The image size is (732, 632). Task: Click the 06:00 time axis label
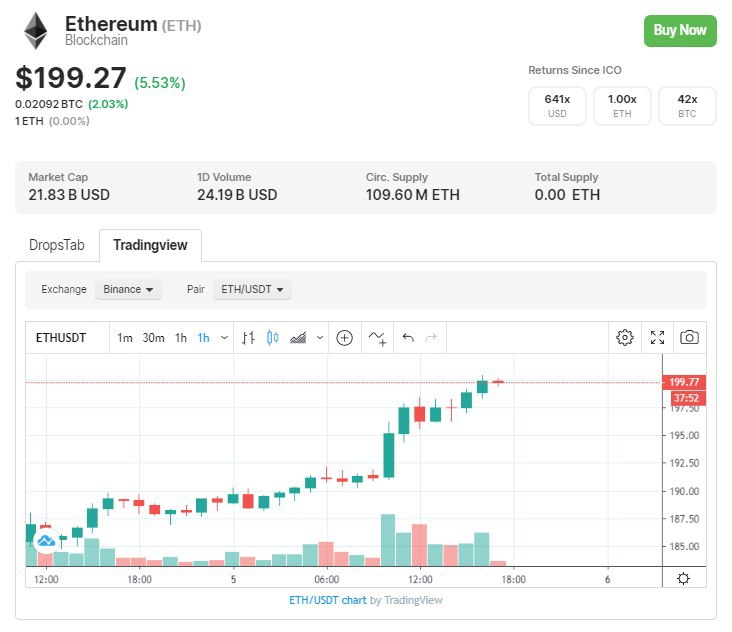point(327,579)
